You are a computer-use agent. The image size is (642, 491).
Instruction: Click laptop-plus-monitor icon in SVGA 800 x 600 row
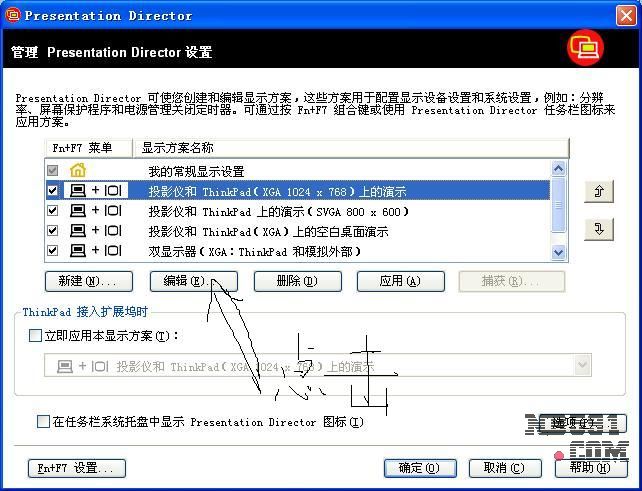pos(96,210)
